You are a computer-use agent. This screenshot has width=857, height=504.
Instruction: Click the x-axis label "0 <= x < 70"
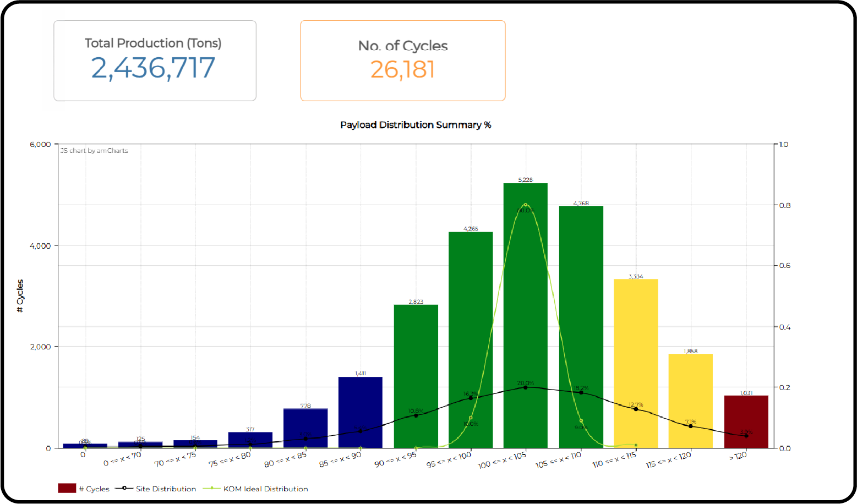[123, 459]
